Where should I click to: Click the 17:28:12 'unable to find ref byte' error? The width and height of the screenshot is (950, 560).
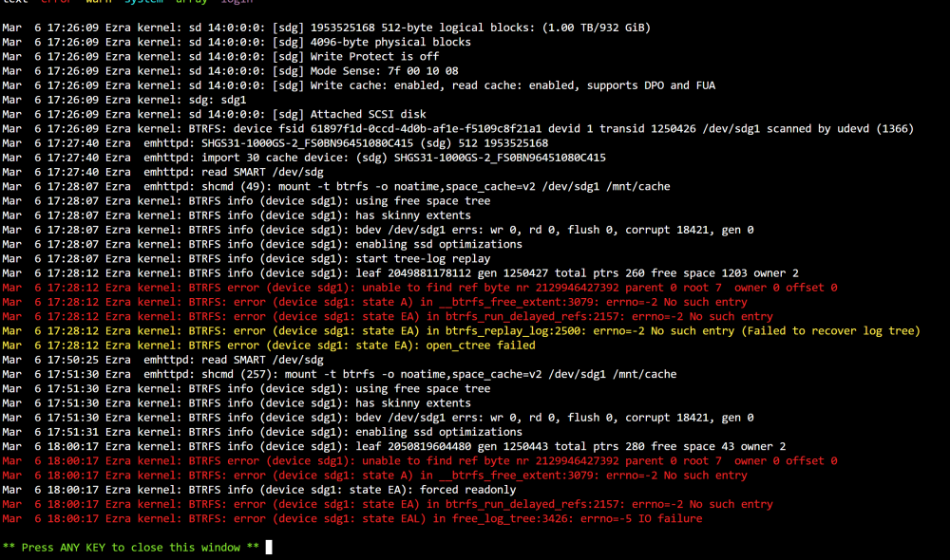click(420, 289)
